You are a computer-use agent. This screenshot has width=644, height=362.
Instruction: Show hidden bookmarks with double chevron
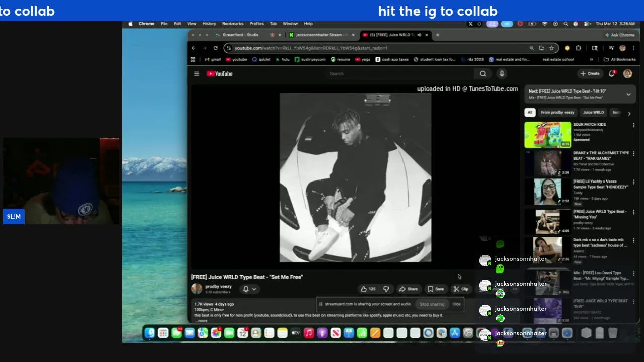pyautogui.click(x=591, y=59)
